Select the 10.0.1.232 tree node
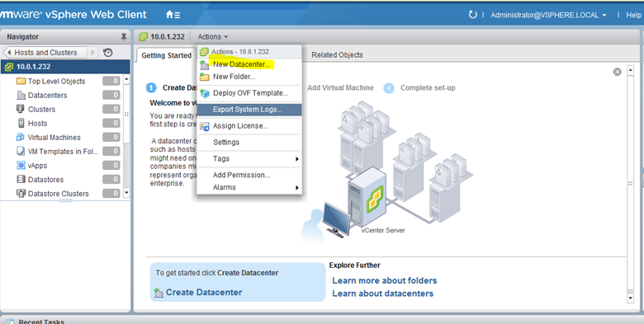 point(65,67)
